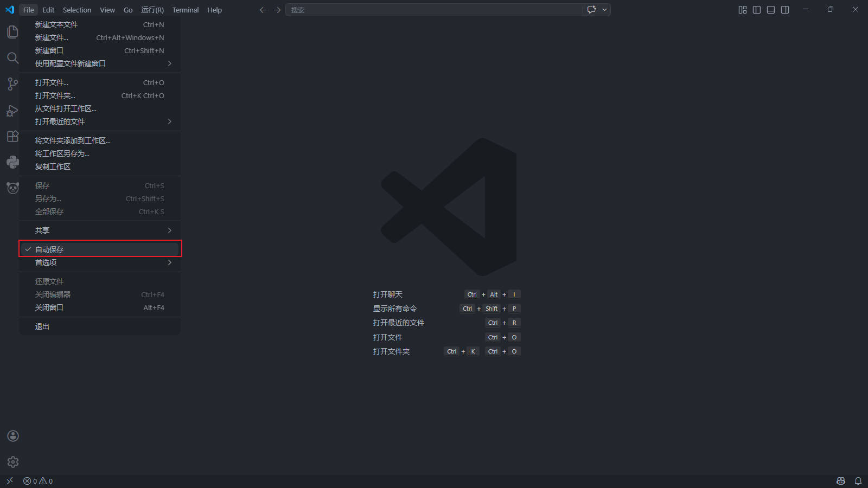
Task: Open the panda-face extension view
Action: [12, 188]
